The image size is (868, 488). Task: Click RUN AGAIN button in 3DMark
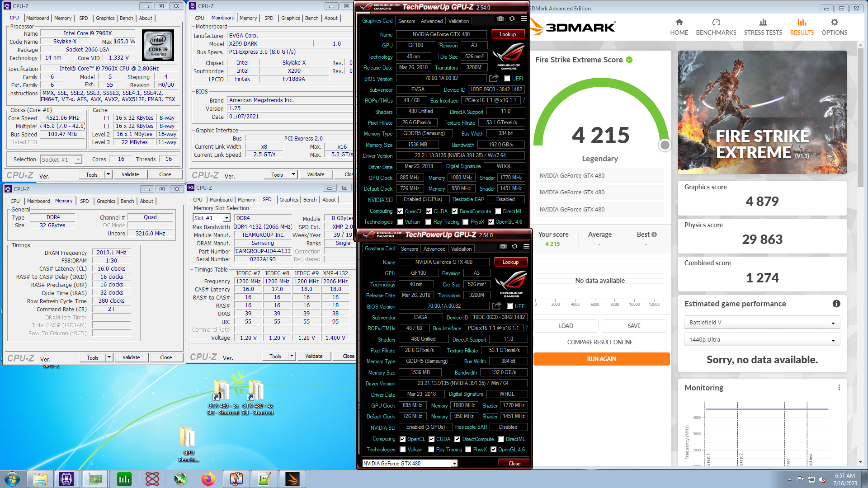tap(601, 359)
